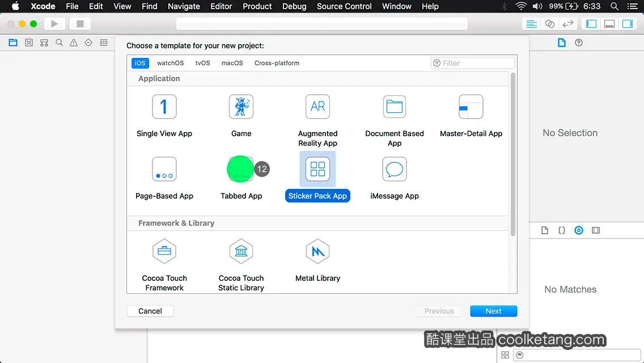Switch to the Assistant editor
The image size is (644, 363).
pyautogui.click(x=549, y=24)
